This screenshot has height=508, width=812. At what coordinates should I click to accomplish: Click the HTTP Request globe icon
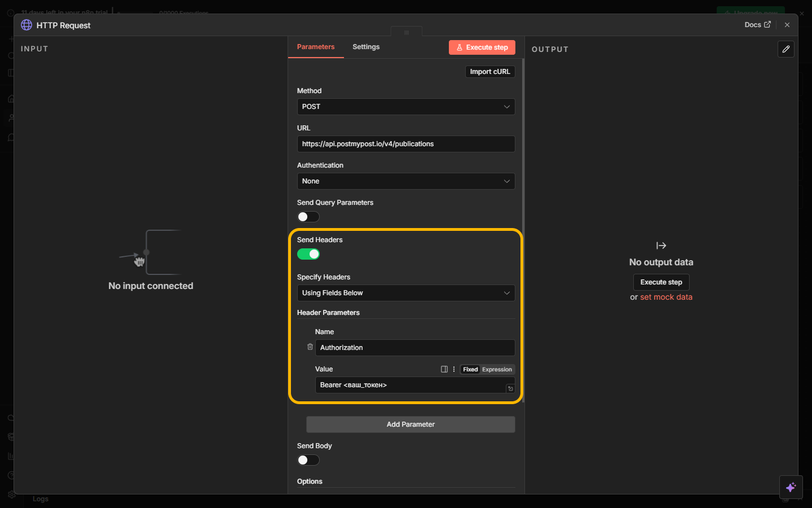[27, 25]
